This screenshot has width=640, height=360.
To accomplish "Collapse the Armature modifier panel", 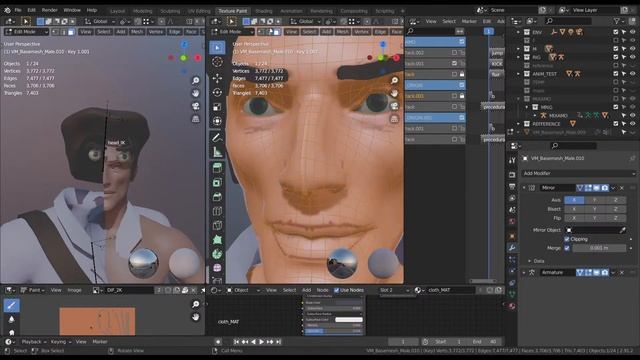I will pyautogui.click(x=524, y=272).
